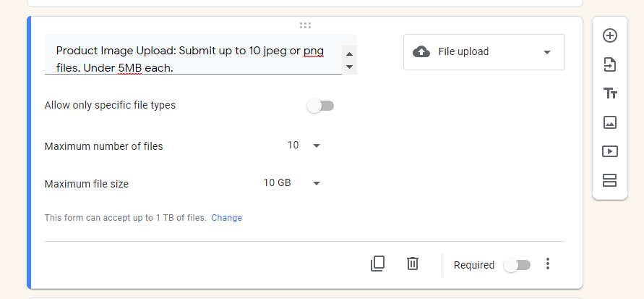Click the Change link for storage limit
Image resolution: width=644 pixels, height=299 pixels.
(226, 218)
